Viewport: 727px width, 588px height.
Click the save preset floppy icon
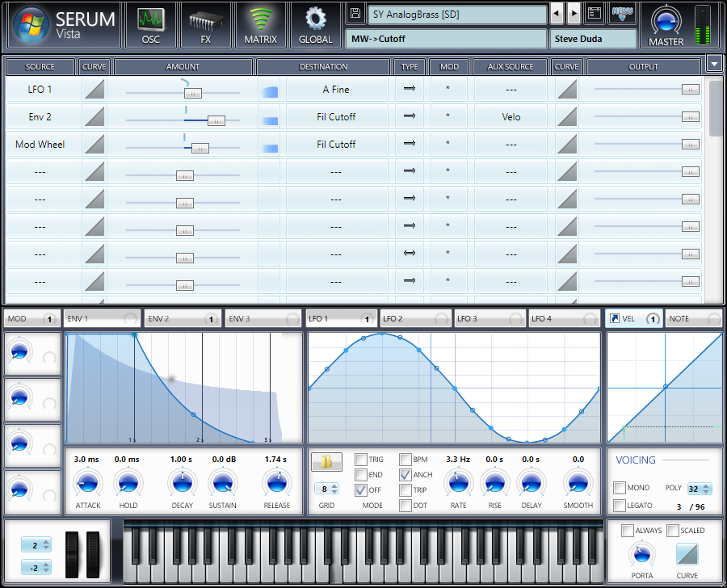355,14
